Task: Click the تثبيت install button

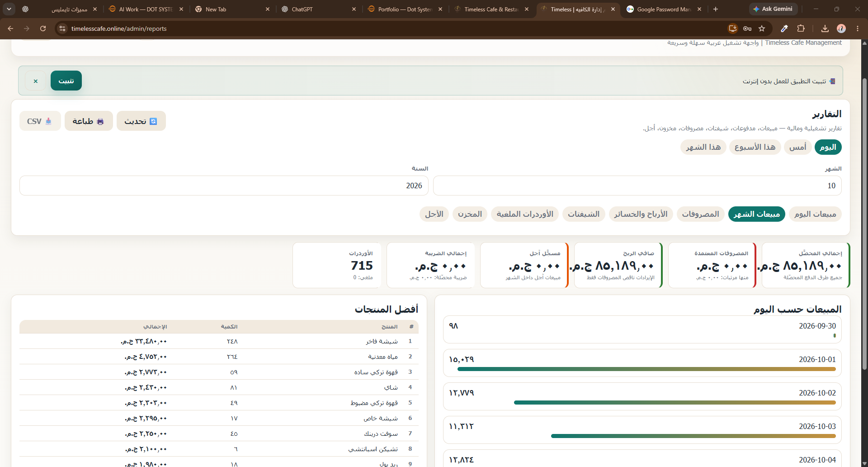Action: 66,81
